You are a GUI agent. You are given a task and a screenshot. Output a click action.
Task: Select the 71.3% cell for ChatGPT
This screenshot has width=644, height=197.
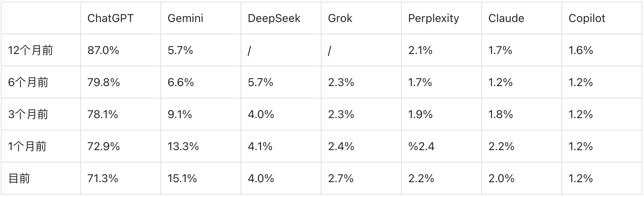click(103, 179)
